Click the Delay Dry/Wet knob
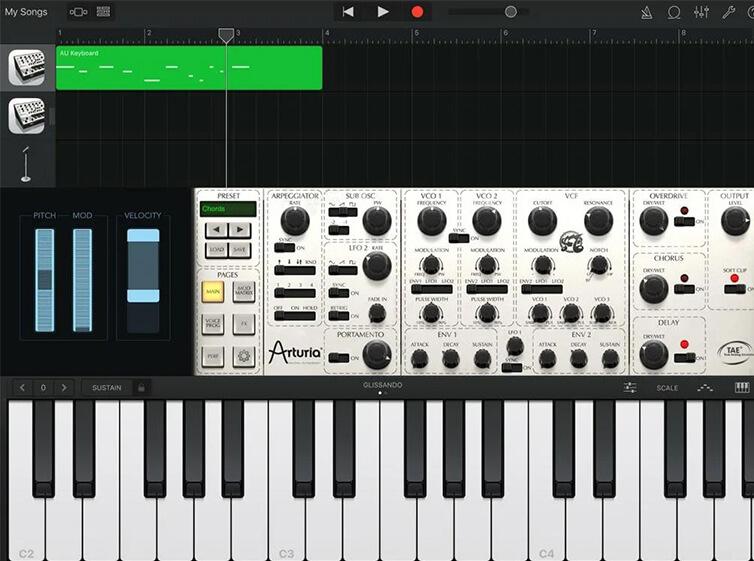The height and width of the screenshot is (561, 754). coord(653,355)
